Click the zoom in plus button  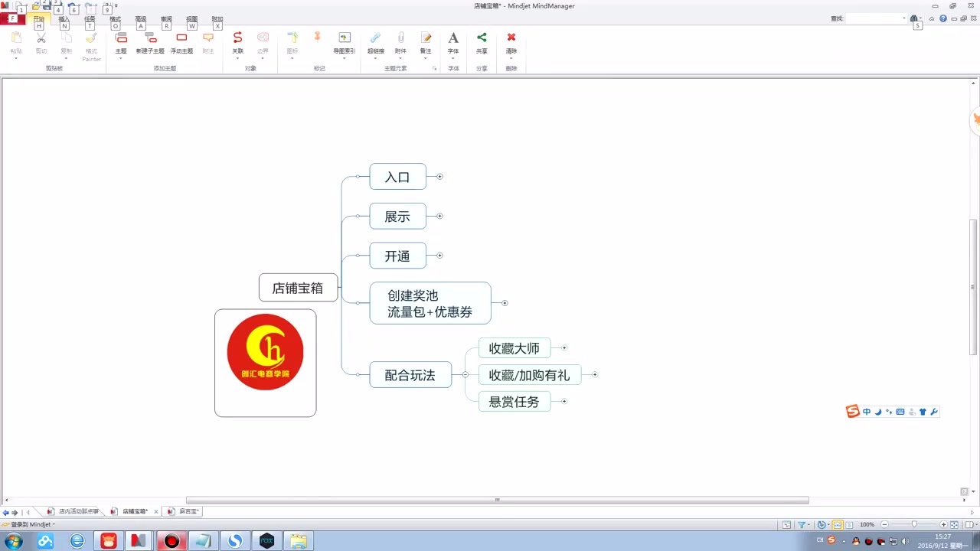pos(943,525)
